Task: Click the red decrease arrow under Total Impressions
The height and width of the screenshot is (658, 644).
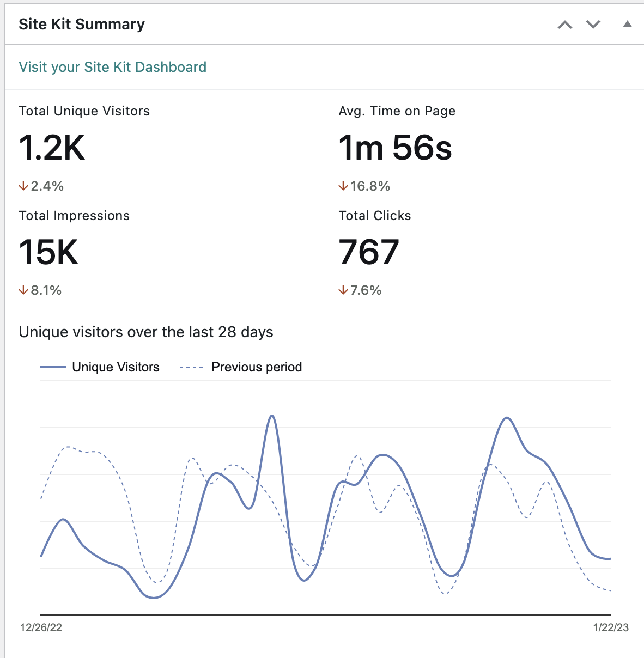Action: (x=23, y=290)
